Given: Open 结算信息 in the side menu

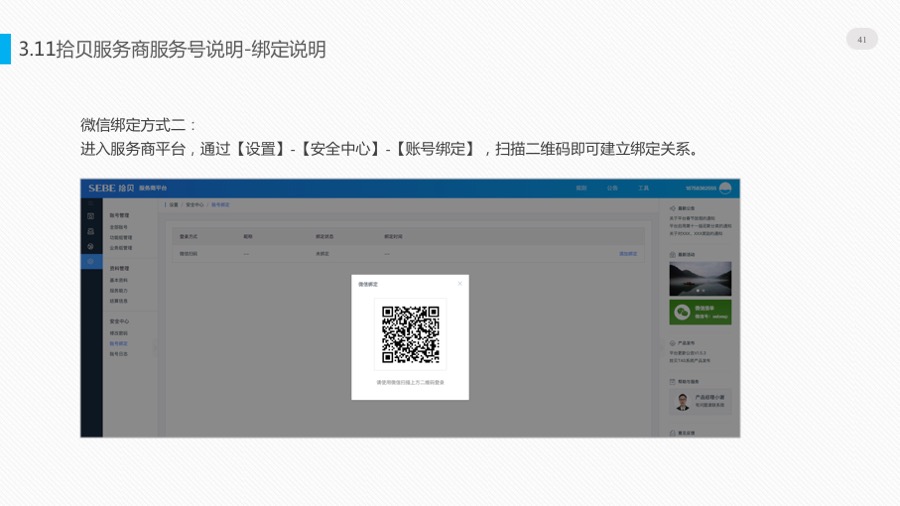Looking at the screenshot, I should tap(119, 301).
